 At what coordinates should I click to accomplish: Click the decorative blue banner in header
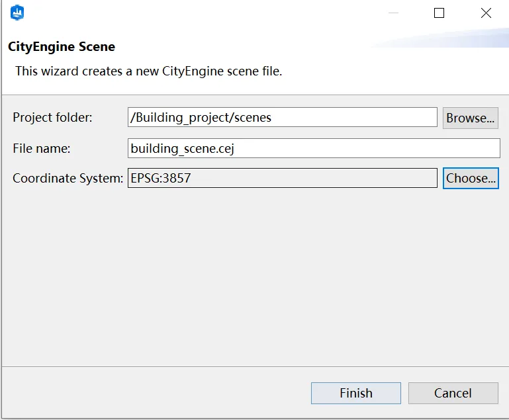450,38
